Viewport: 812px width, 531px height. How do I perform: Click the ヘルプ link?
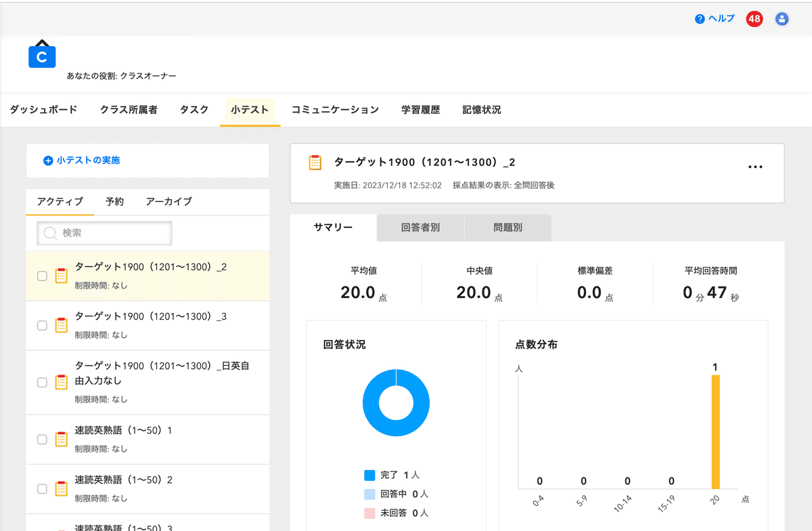click(x=721, y=19)
